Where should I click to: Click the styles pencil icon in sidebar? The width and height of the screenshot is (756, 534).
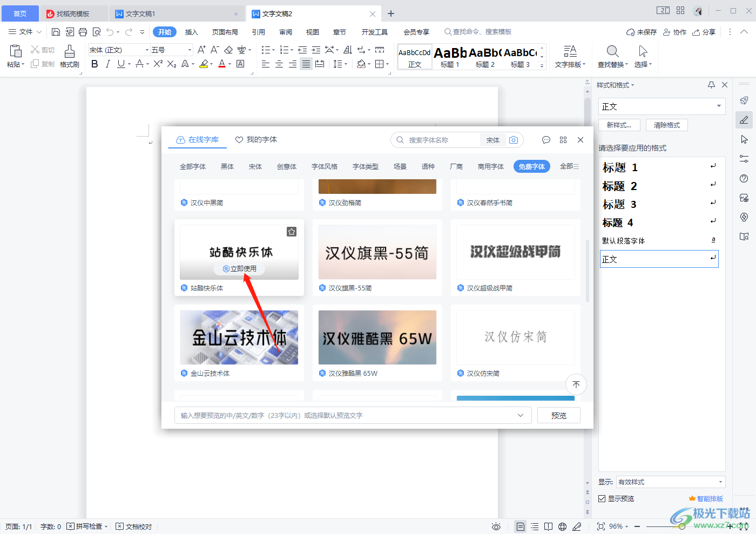click(744, 120)
